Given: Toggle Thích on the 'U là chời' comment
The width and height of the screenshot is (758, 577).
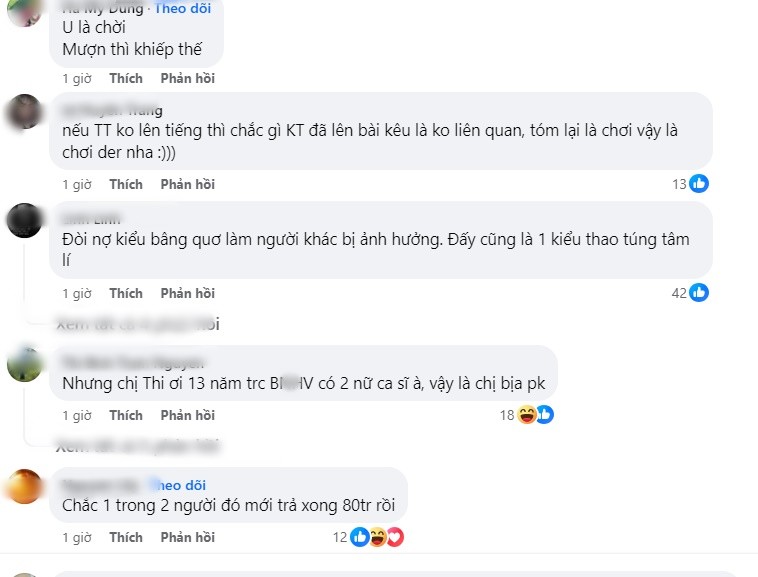Looking at the screenshot, I should tap(126, 78).
